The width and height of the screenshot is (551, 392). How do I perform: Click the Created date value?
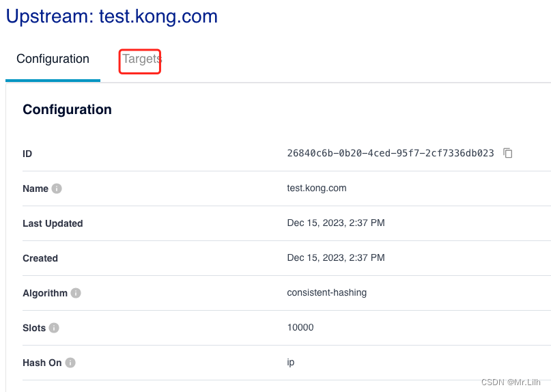click(x=336, y=257)
